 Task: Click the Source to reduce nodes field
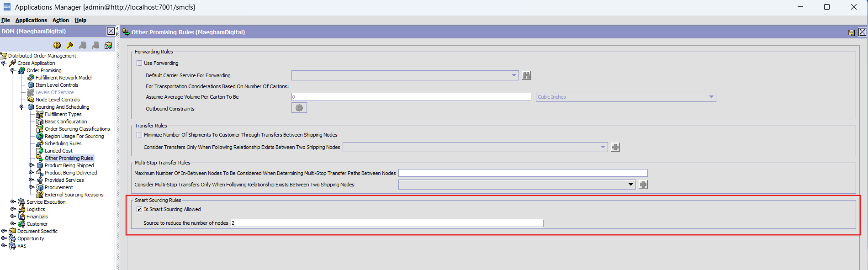(386, 223)
